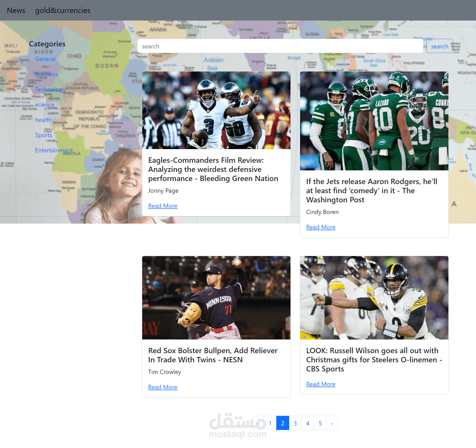Read More on Eagles-Commanders Film Review

click(163, 206)
